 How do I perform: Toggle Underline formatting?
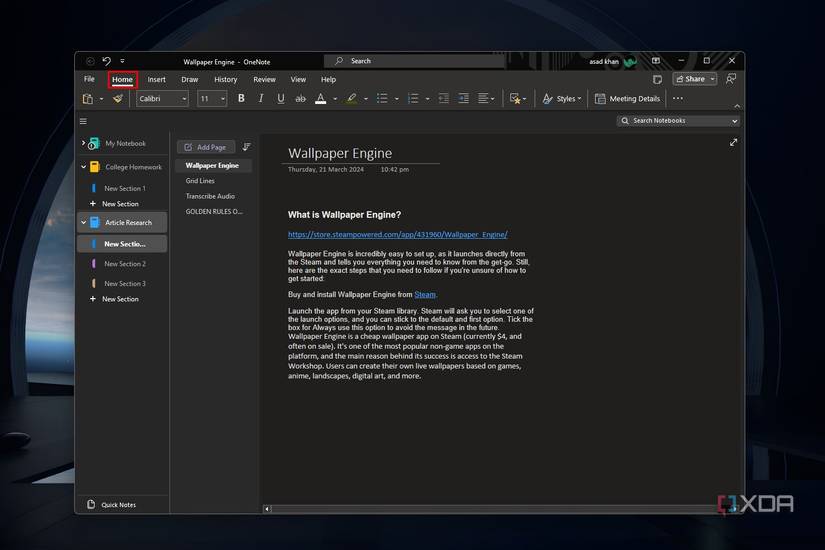tap(280, 98)
